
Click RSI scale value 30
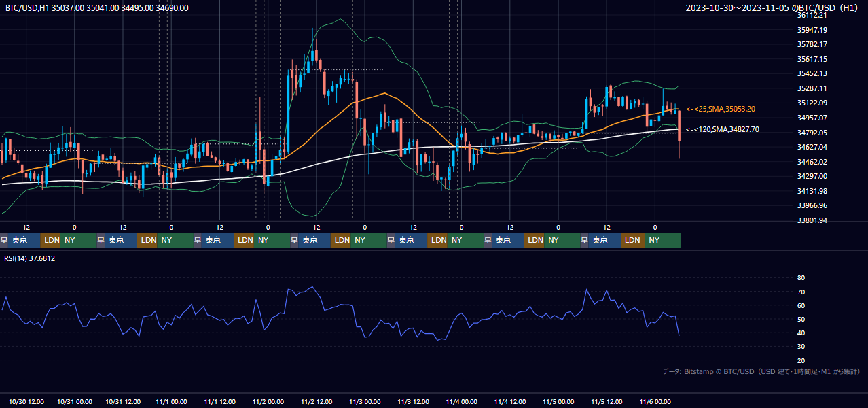801,347
